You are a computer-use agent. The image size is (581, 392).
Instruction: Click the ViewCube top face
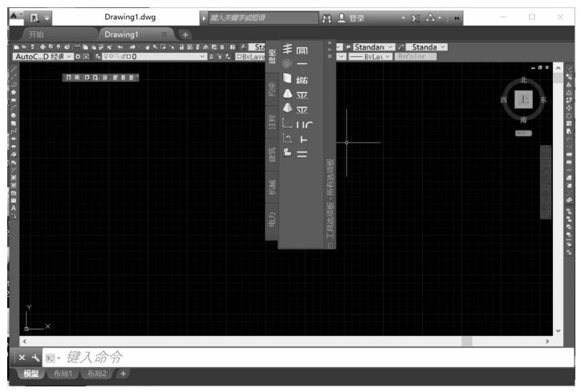(x=524, y=99)
